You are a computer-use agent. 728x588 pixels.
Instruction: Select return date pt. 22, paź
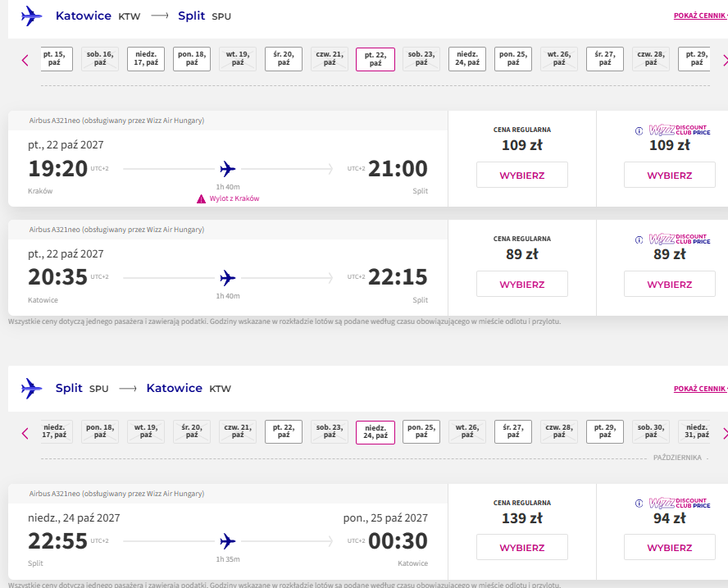tap(284, 431)
